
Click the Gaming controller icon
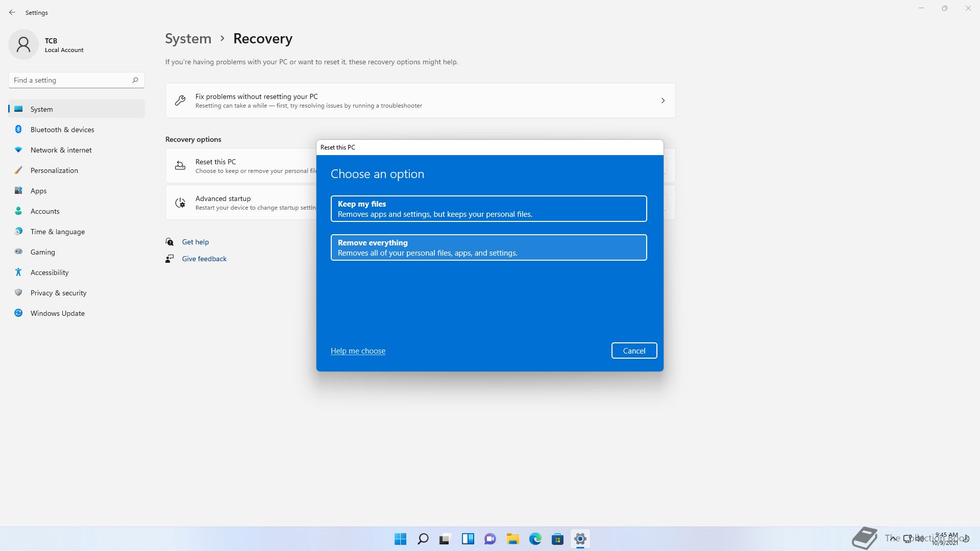18,252
